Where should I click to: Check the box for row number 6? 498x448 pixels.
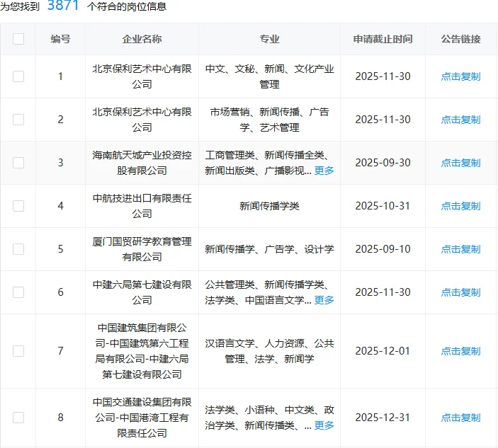click(x=18, y=292)
